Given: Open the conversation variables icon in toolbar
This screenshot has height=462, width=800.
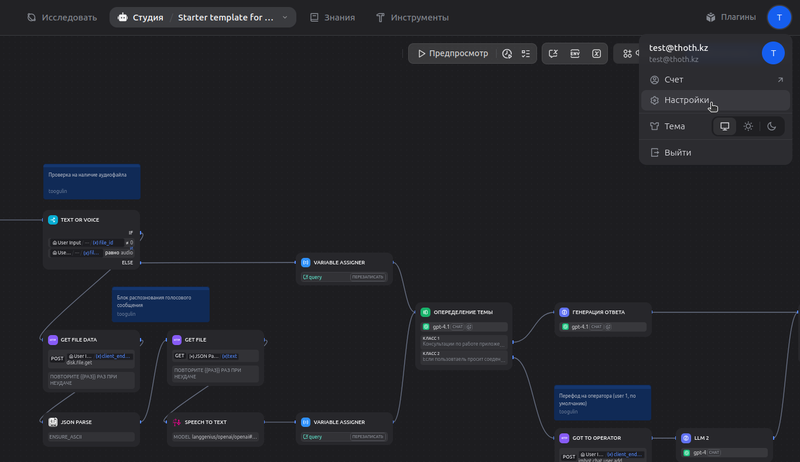Looking at the screenshot, I should click(x=553, y=54).
